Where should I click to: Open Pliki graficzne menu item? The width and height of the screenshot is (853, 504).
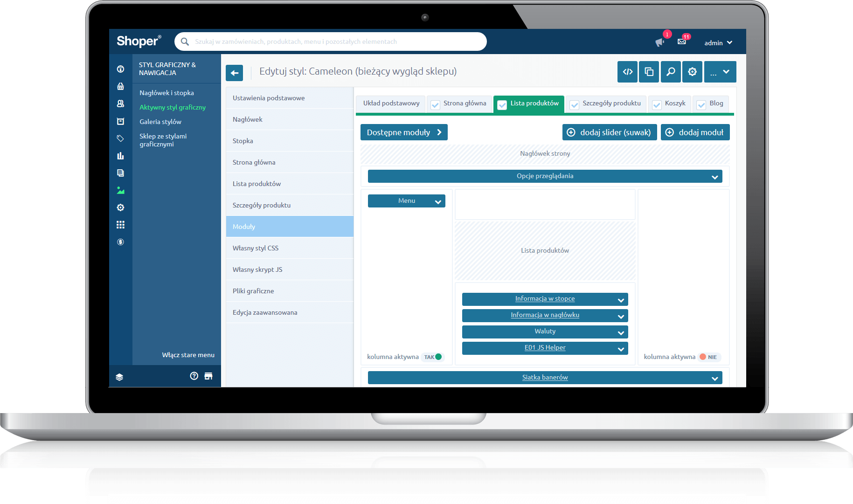tap(290, 291)
